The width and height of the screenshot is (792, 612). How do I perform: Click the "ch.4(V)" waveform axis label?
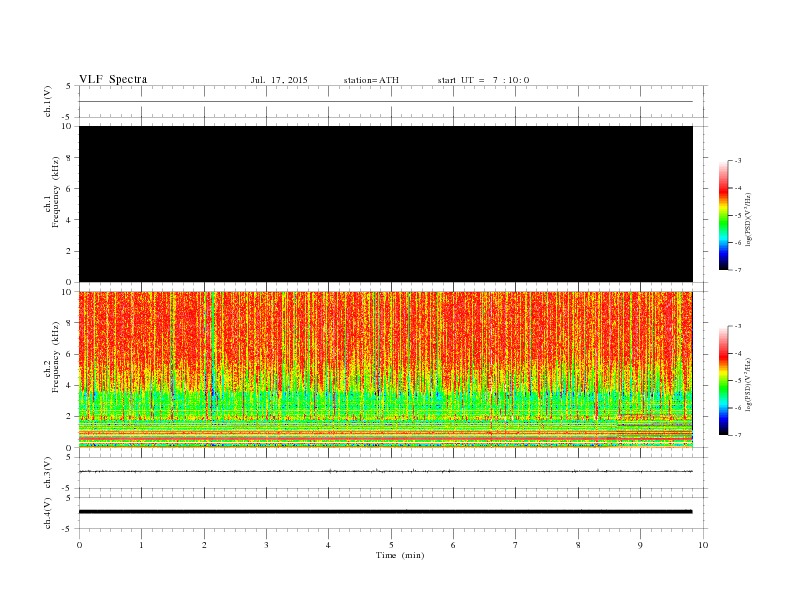pos(47,513)
